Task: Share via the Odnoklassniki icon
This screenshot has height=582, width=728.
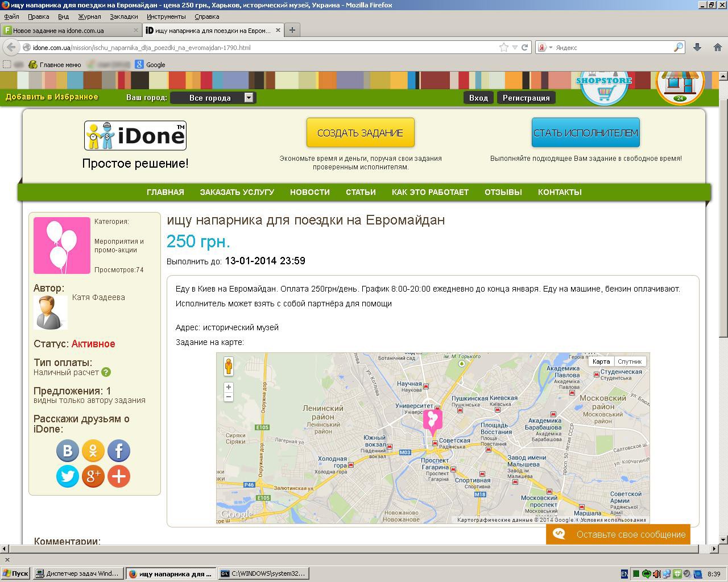Action: click(93, 451)
